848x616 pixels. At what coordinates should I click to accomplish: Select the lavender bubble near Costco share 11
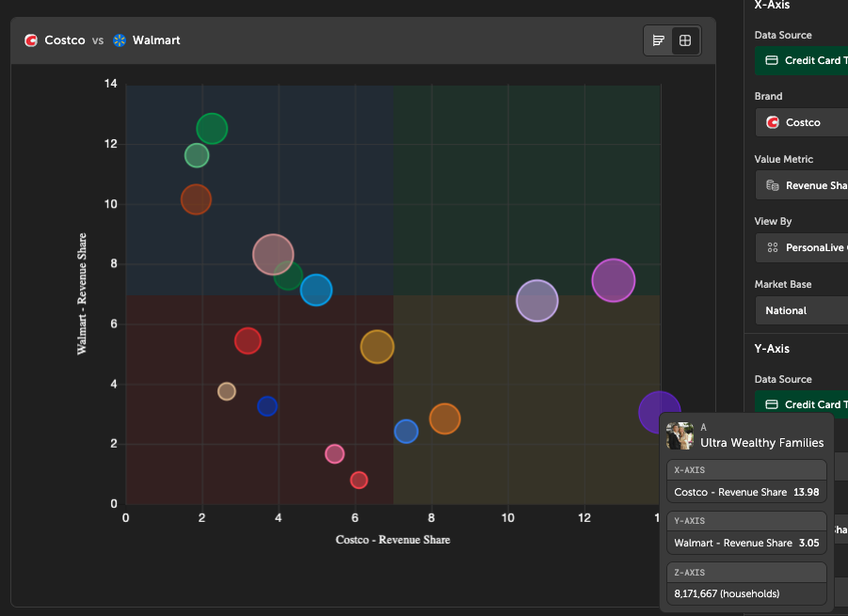(537, 301)
